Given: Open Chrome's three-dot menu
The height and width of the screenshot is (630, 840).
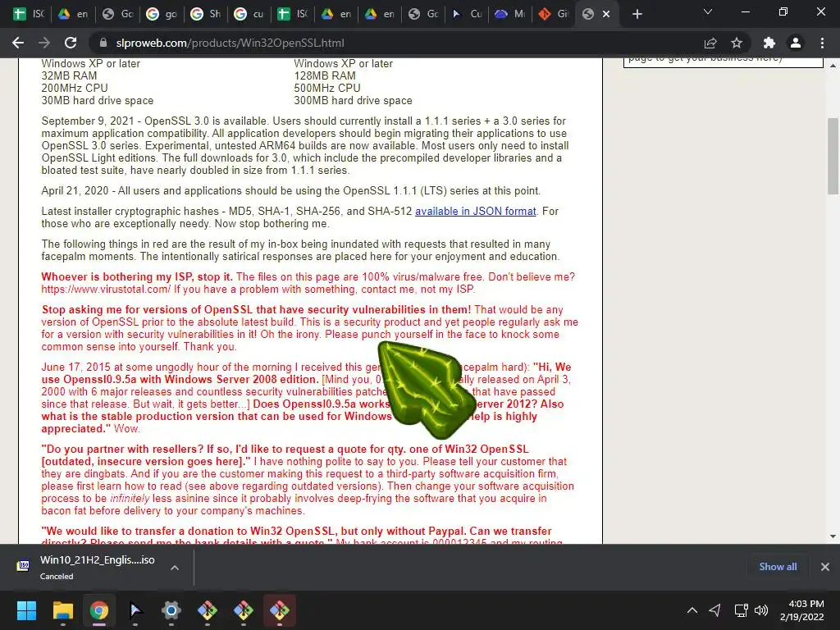Looking at the screenshot, I should [x=822, y=43].
